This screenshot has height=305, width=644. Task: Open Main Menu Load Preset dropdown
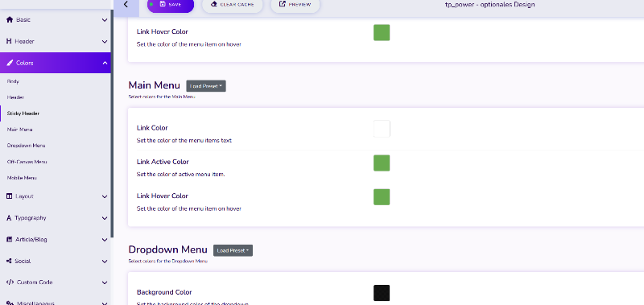click(206, 86)
